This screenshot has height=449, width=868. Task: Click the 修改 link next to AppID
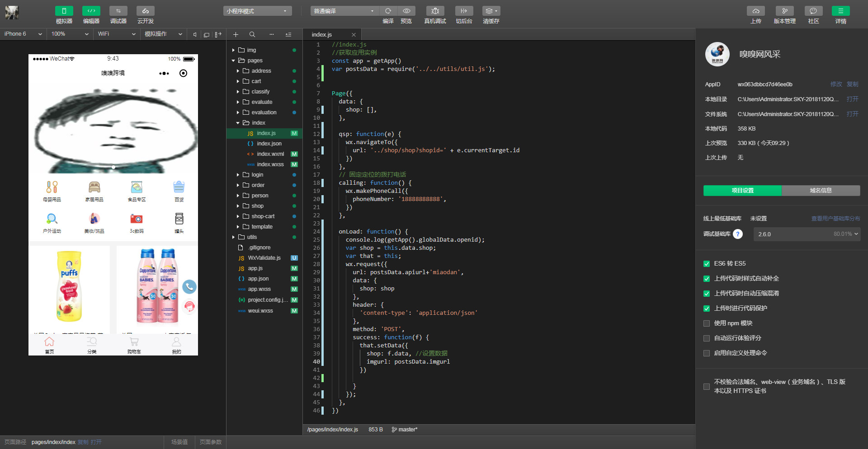[x=836, y=84]
